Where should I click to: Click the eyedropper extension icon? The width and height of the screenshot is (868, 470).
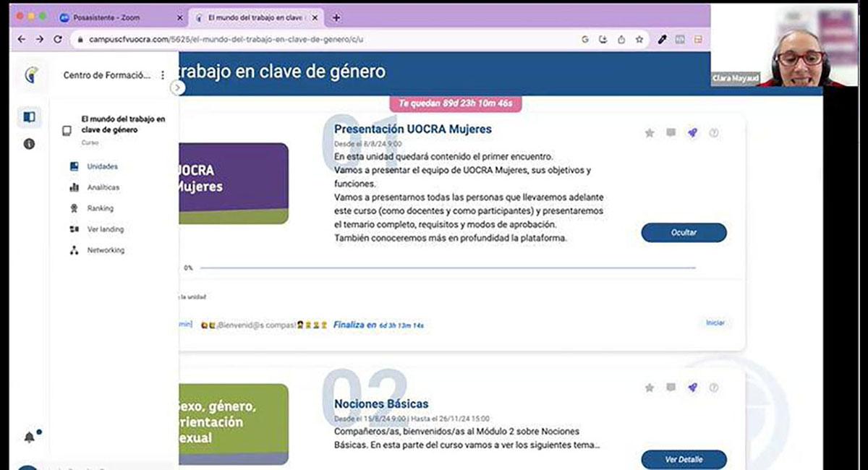[x=662, y=40]
